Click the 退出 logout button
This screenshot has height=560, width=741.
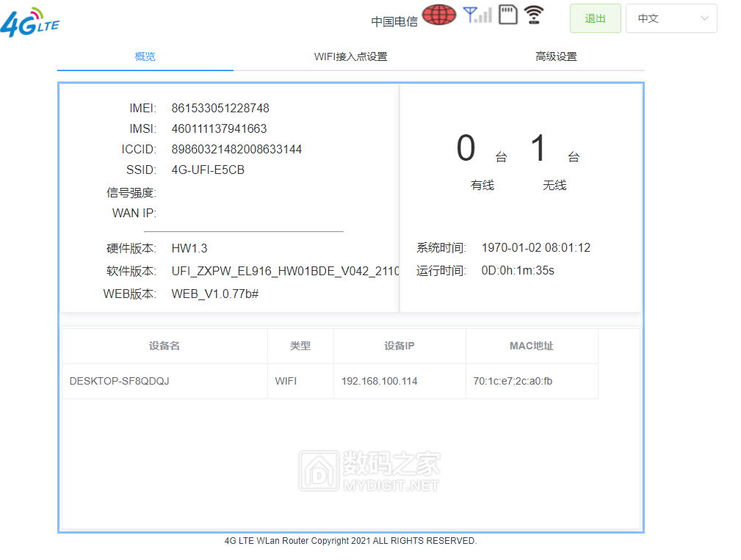595,18
